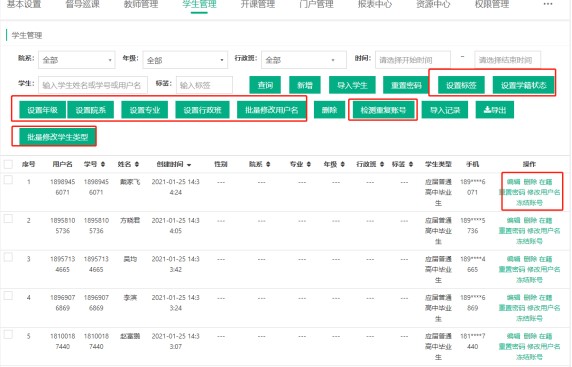Click the 设置专业 button
The image size is (572, 367).
pyautogui.click(x=145, y=110)
